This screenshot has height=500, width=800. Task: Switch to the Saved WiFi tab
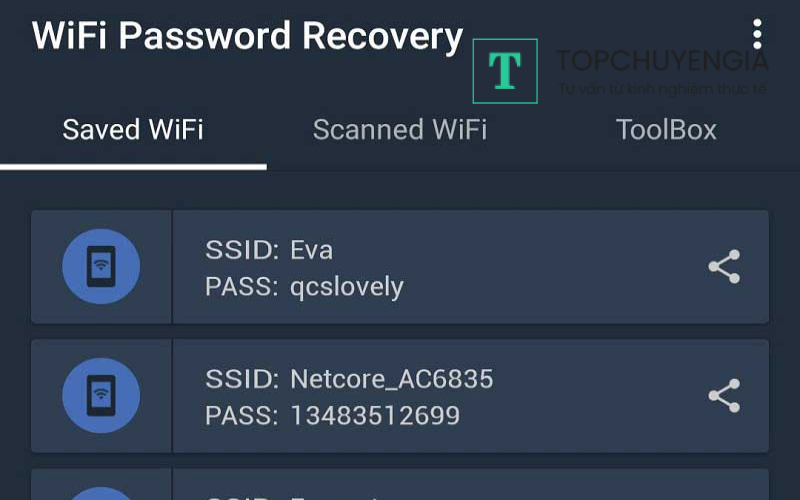click(x=133, y=130)
